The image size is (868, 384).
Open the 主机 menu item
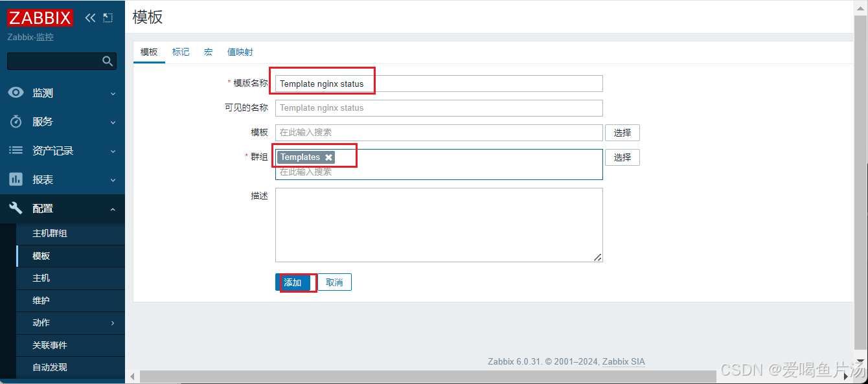pyautogui.click(x=71, y=278)
